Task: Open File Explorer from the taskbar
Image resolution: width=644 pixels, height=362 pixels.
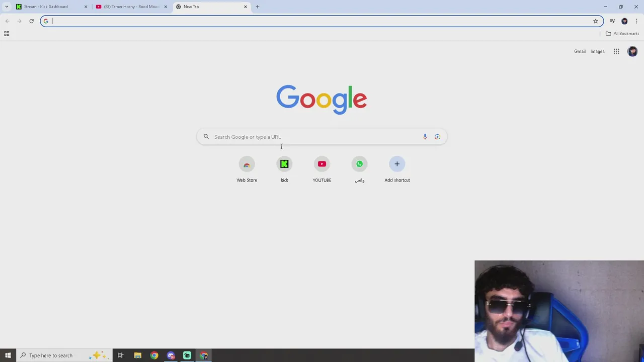Action: (x=137, y=355)
